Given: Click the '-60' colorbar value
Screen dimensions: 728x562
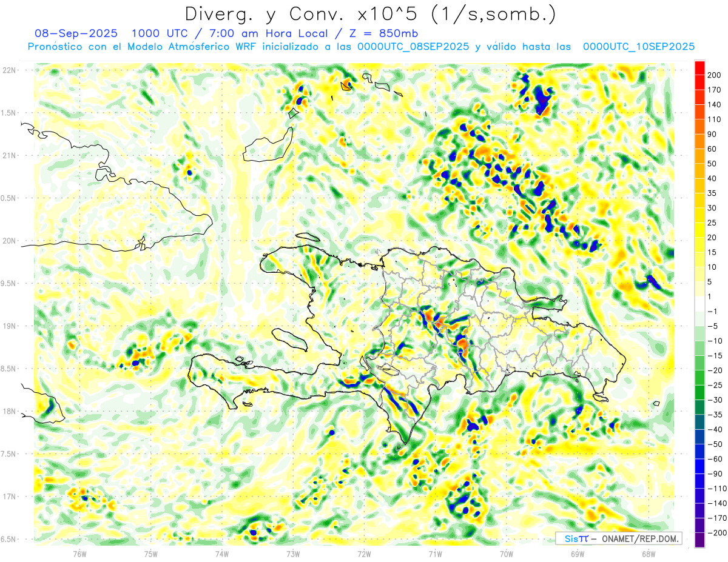Looking at the screenshot, I should pos(716,459).
